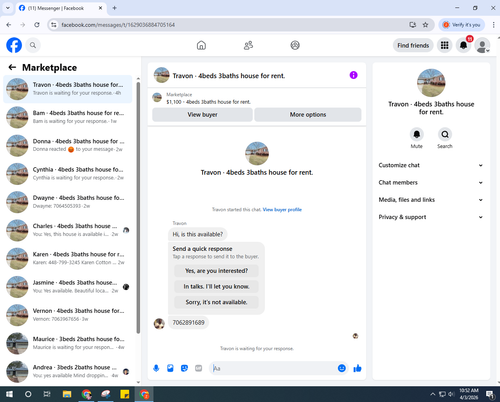The height and width of the screenshot is (402, 500).
Task: Click Find friends button
Action: pos(413,45)
